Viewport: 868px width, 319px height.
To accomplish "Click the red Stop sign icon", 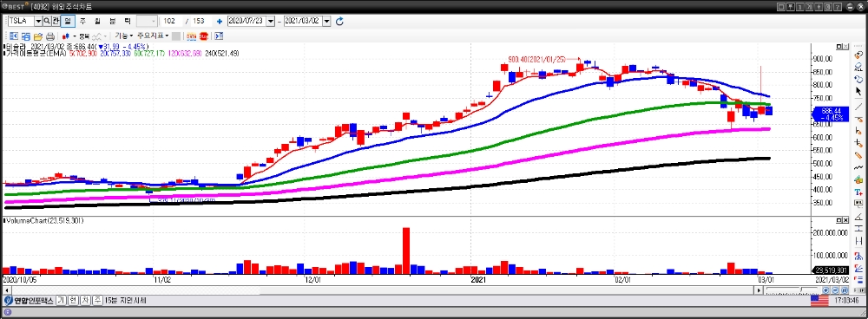I will point(204,36).
